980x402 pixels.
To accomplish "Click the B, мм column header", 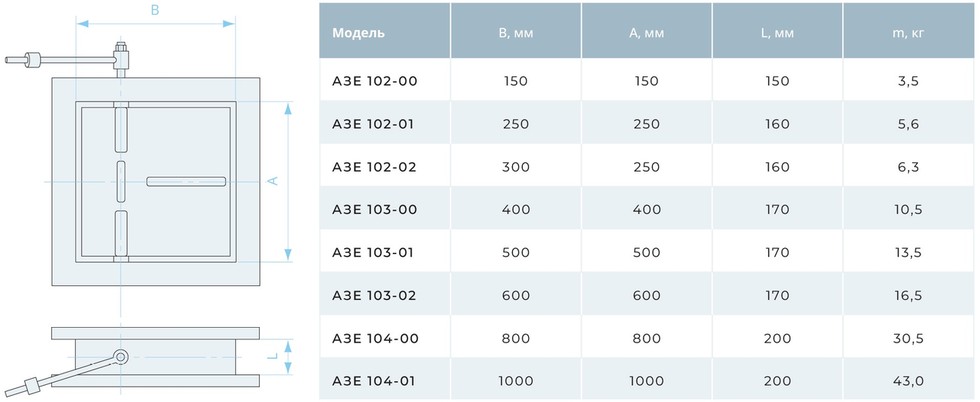I will coord(516,33).
